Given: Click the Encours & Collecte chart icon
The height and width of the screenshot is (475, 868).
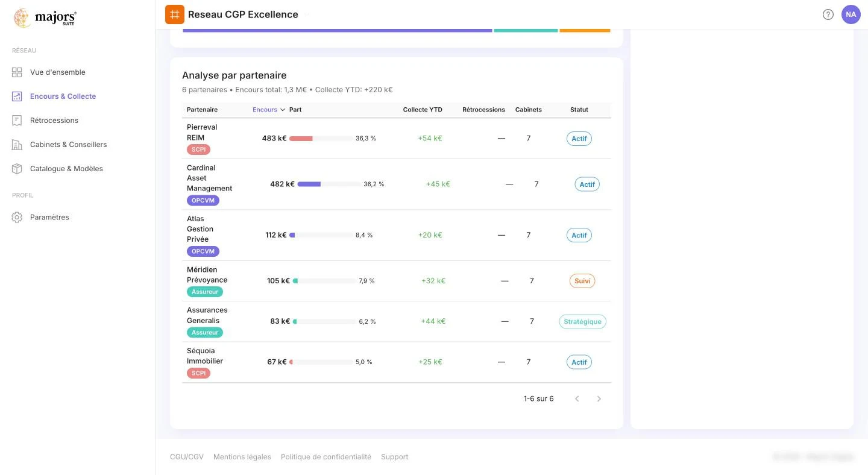Looking at the screenshot, I should (x=17, y=96).
